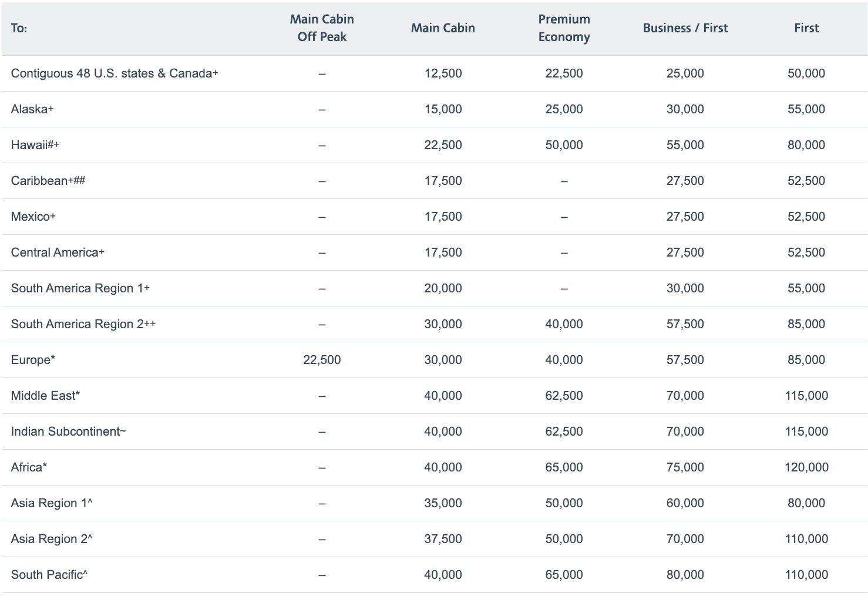868x600 pixels.
Task: Select the Contiguous 48 U.S. states & Canada row label
Action: click(x=115, y=73)
